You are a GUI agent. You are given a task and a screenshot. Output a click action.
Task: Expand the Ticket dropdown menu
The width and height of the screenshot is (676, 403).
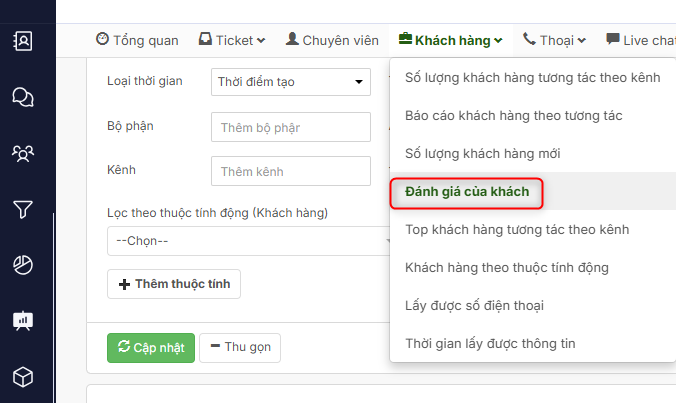click(232, 40)
